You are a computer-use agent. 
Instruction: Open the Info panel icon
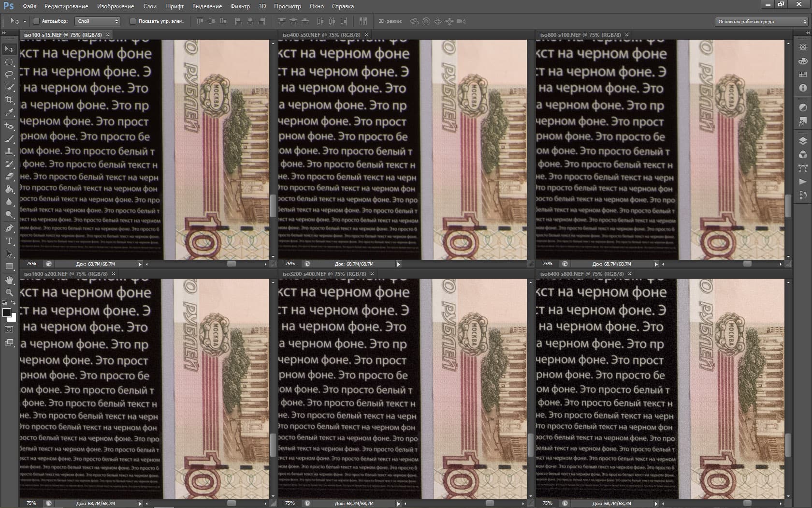click(803, 88)
